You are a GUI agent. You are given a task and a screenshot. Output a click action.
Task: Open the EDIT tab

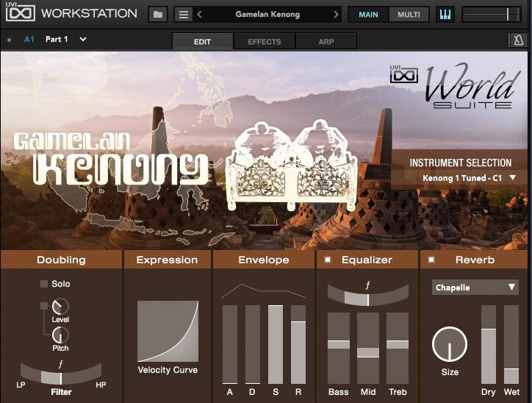click(202, 41)
